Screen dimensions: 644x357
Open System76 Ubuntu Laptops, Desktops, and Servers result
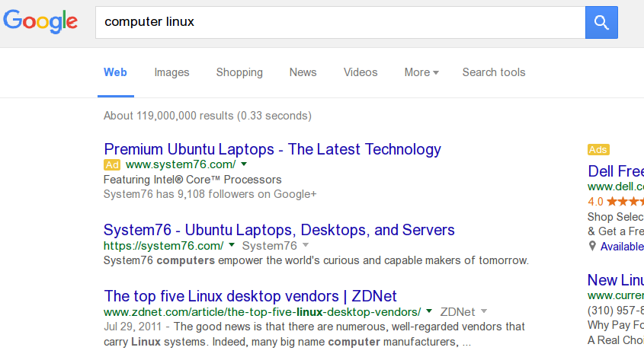click(279, 230)
